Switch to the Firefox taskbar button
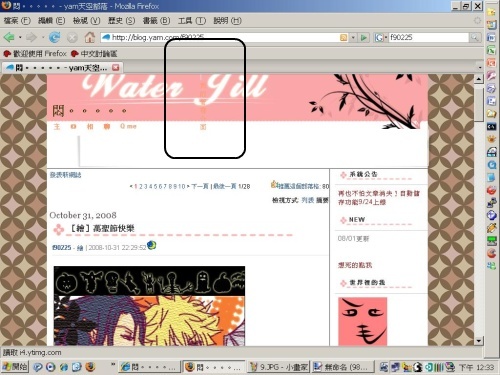 213,367
